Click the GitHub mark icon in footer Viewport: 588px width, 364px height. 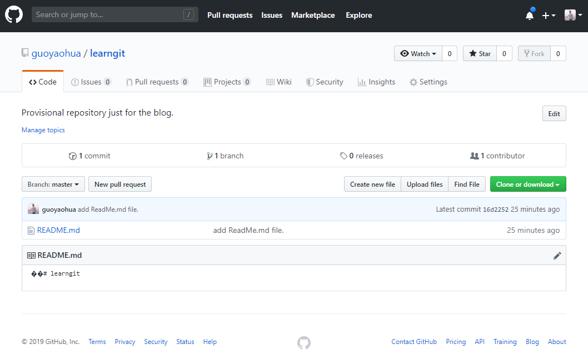(x=304, y=342)
